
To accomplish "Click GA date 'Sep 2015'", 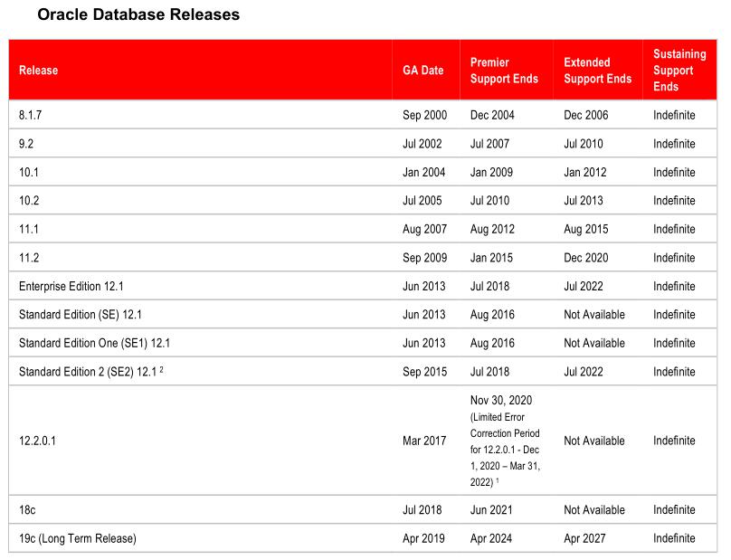I will pyautogui.click(x=424, y=372).
